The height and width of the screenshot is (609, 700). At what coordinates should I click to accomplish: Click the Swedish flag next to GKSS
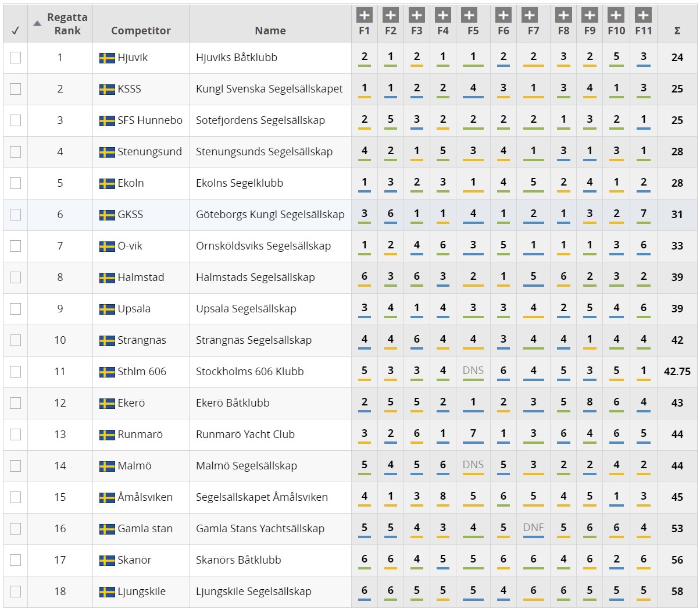(x=107, y=215)
